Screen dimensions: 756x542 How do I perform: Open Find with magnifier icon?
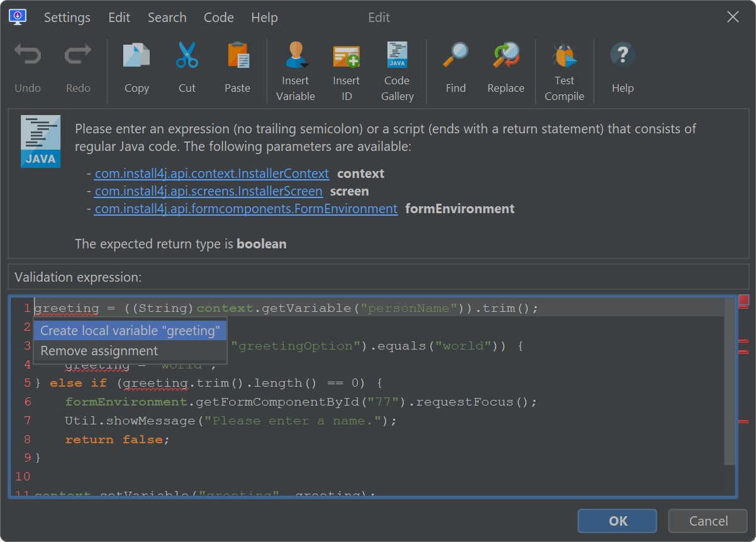pos(455,55)
